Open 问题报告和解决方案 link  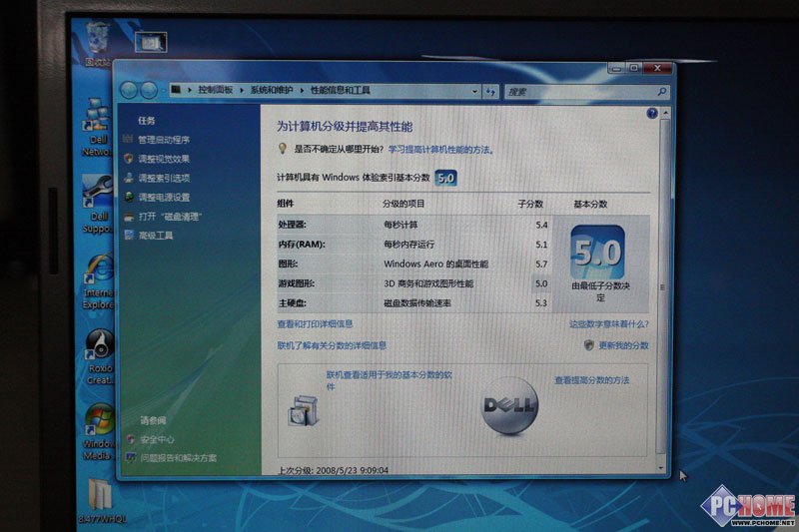coord(179,458)
